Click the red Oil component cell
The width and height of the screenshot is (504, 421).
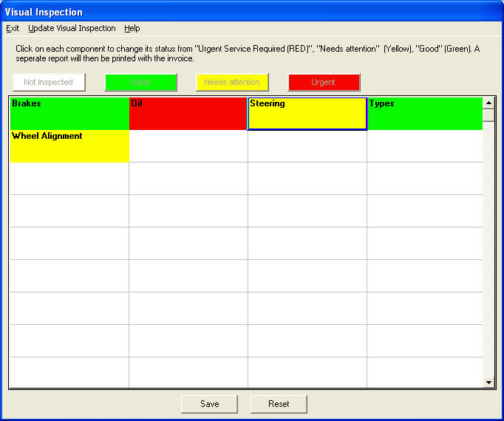tap(188, 114)
